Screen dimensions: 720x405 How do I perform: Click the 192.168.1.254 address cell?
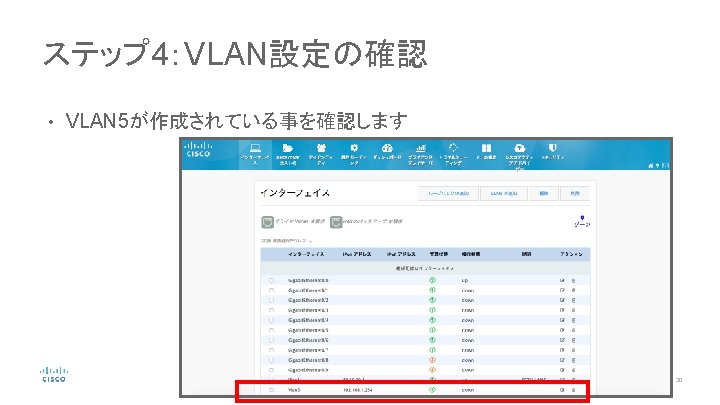click(x=358, y=390)
